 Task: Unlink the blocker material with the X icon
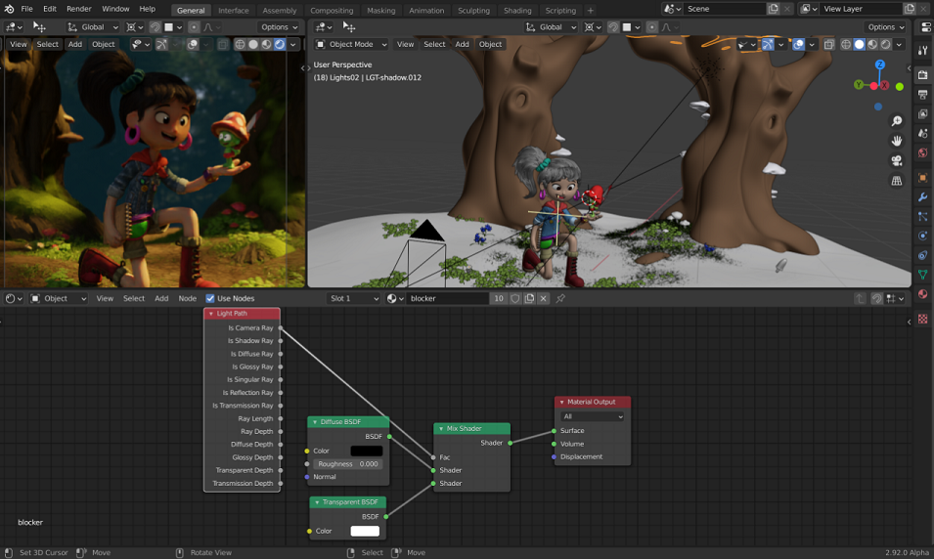click(x=543, y=299)
